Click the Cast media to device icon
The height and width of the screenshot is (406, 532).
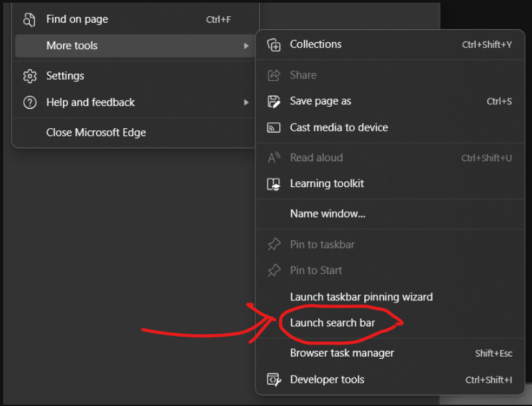tap(274, 128)
